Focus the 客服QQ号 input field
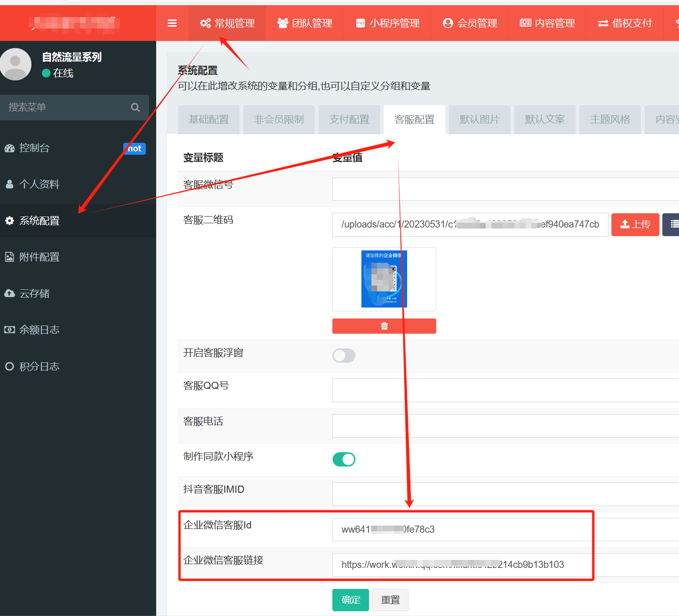 pos(505,390)
